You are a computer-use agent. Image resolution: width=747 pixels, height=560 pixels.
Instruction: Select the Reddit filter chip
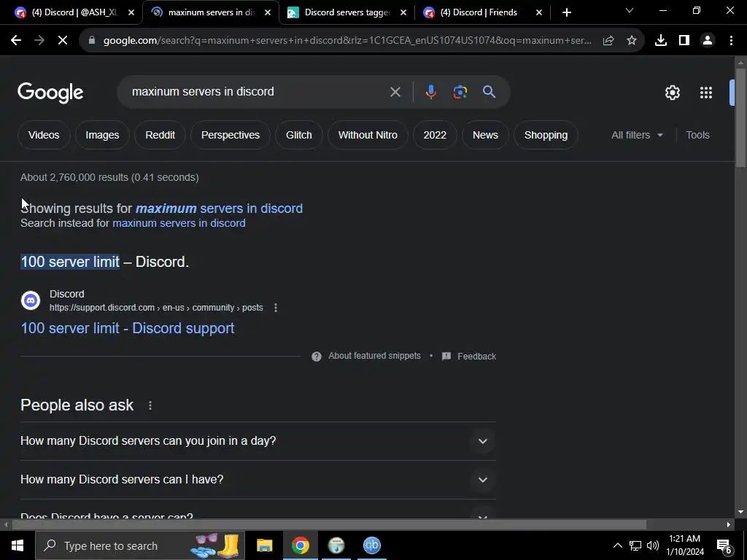pyautogui.click(x=160, y=135)
